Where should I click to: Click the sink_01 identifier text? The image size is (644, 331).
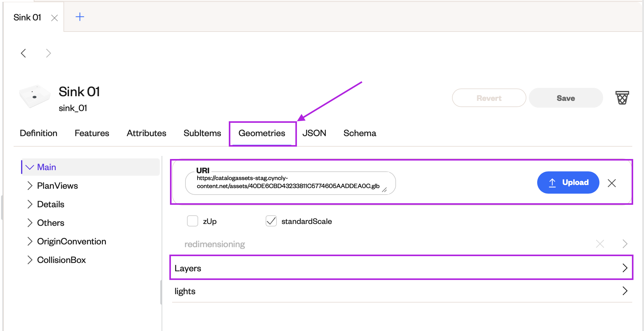point(73,108)
